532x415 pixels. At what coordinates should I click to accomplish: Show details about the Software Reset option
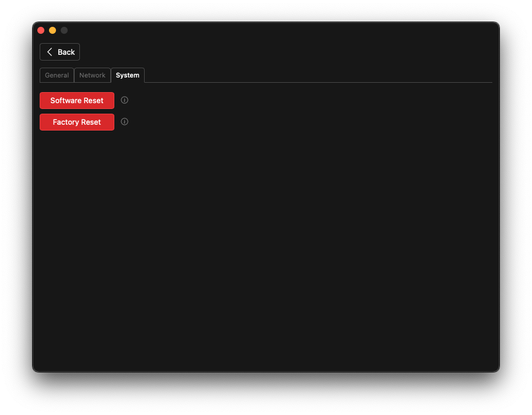[124, 100]
